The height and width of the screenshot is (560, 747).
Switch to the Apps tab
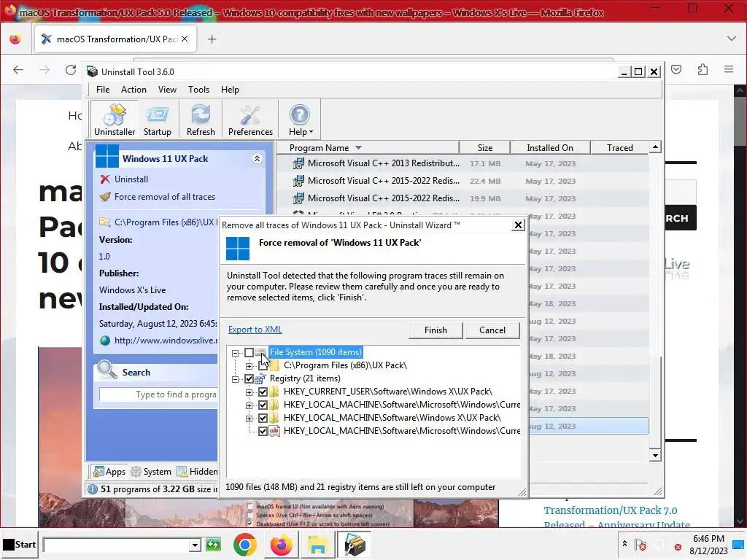(110, 472)
